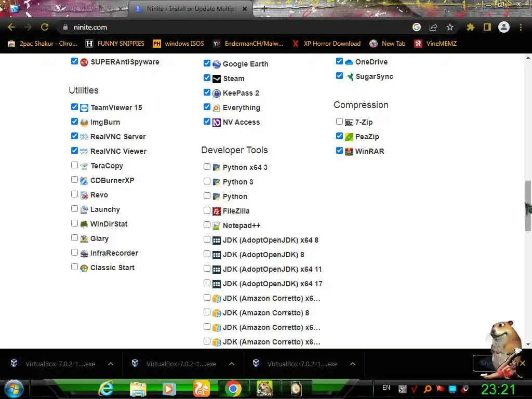
Task: Uncheck the RealVNC Viewer checkbox
Action: point(75,150)
